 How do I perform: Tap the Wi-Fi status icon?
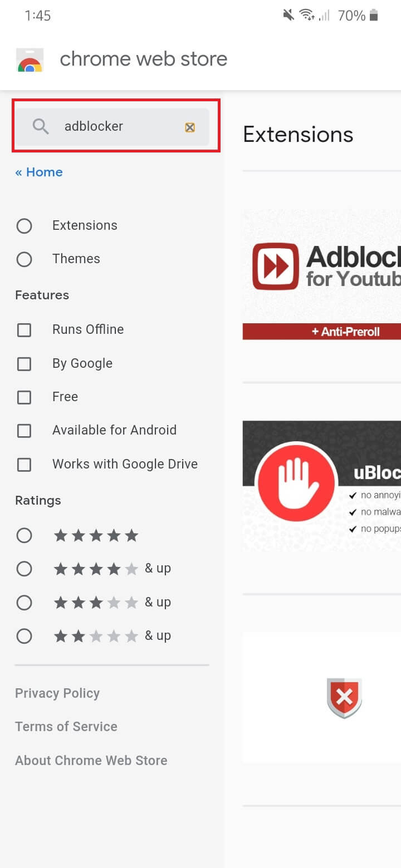[306, 16]
